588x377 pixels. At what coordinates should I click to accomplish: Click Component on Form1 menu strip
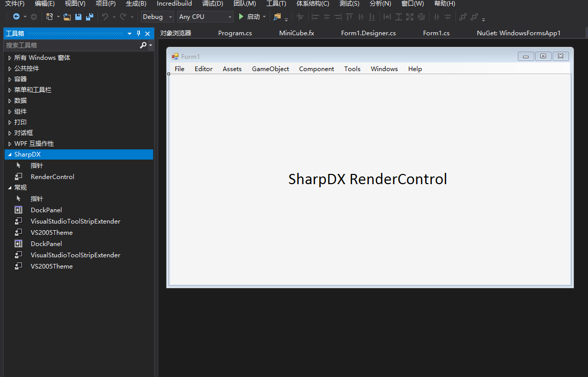317,69
